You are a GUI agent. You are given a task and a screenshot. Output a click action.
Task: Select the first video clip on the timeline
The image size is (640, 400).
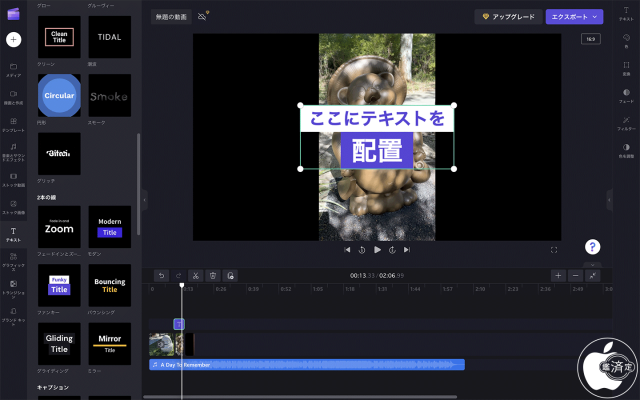(x=161, y=344)
